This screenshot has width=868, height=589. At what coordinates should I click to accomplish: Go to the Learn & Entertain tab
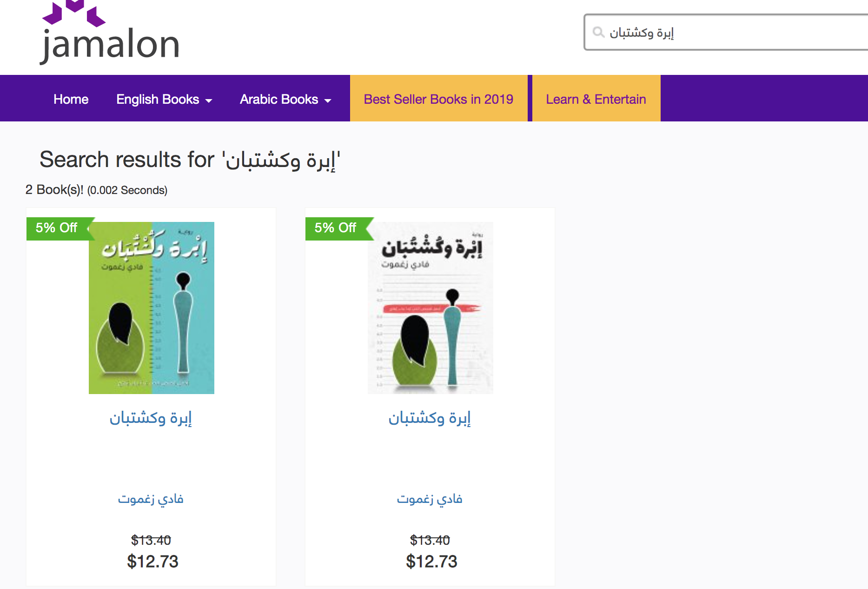[596, 99]
